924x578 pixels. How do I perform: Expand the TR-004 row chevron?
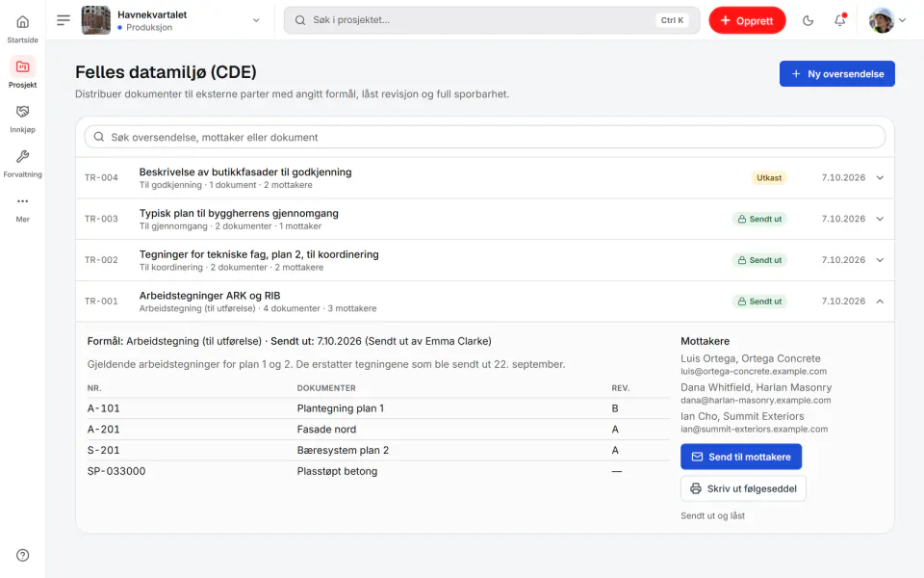(x=880, y=177)
